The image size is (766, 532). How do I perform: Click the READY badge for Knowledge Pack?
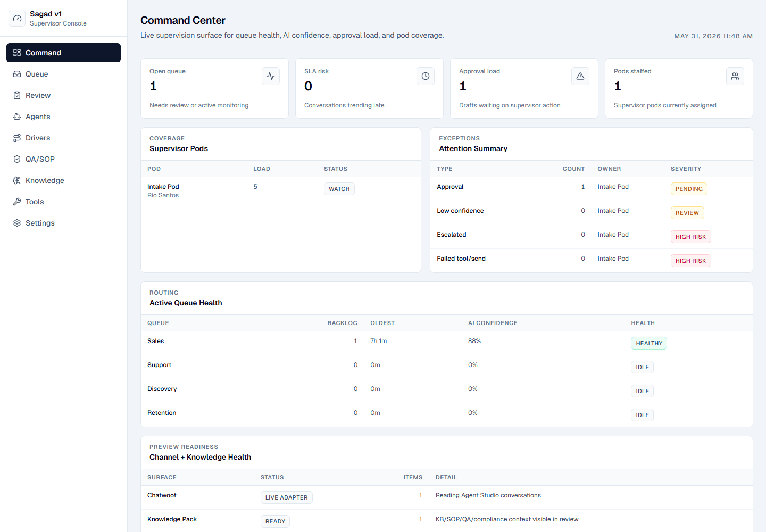[275, 521]
